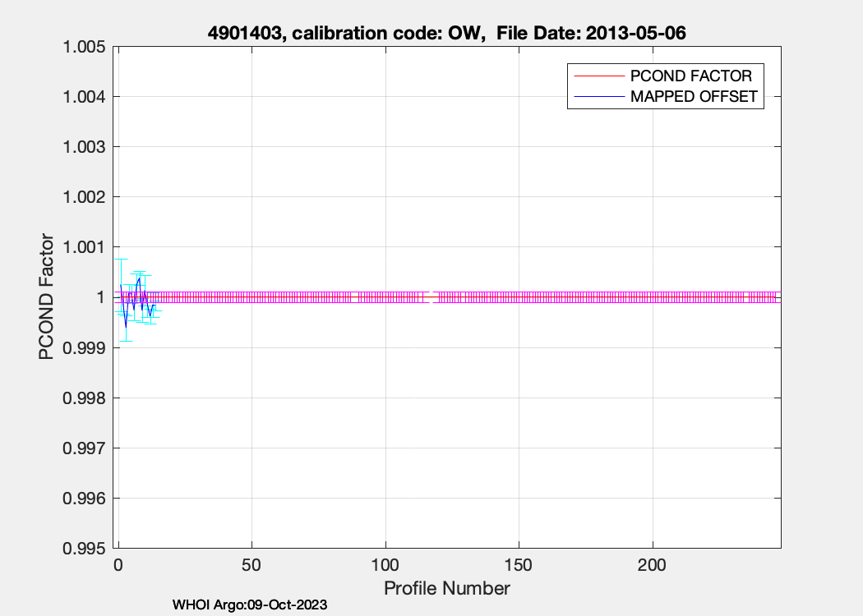Select the 150 x-axis tick label
Screen dimensions: 863x616
519,566
